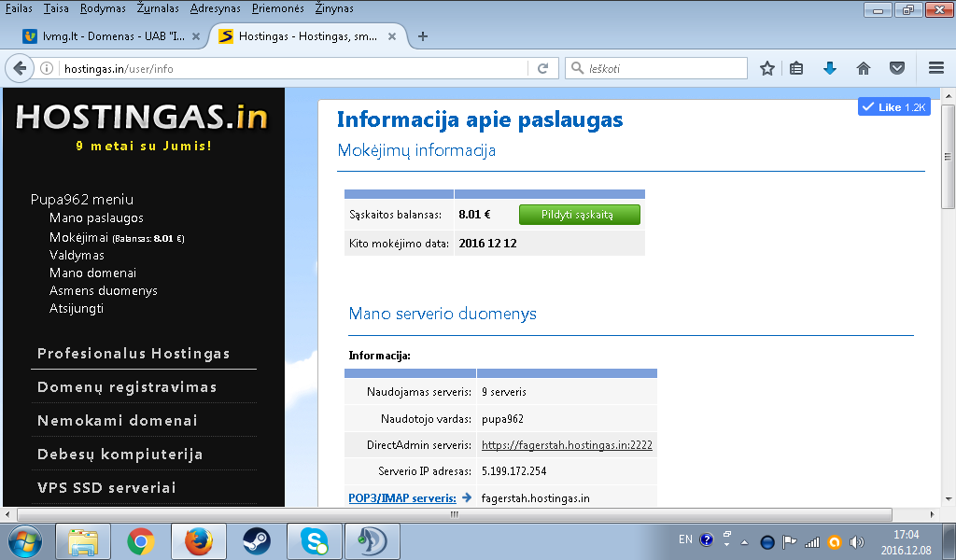
Task: Reload the page with the refresh icon
Action: (542, 68)
